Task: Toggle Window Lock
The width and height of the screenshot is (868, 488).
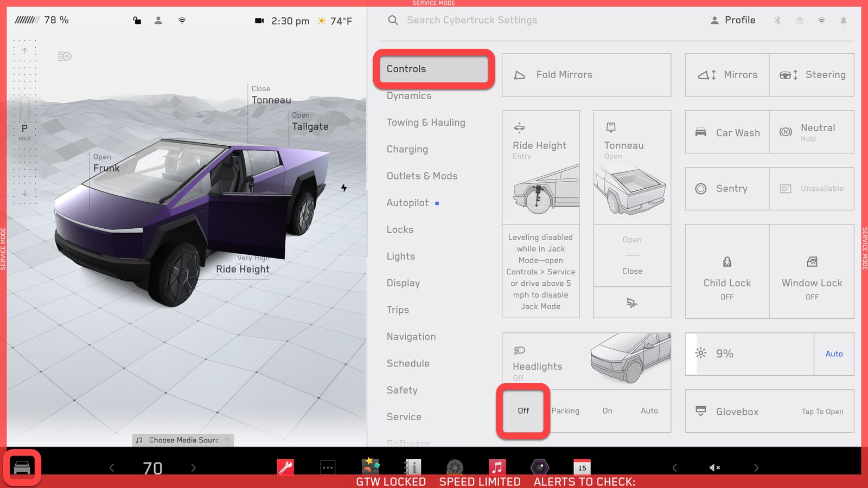Action: pyautogui.click(x=812, y=271)
